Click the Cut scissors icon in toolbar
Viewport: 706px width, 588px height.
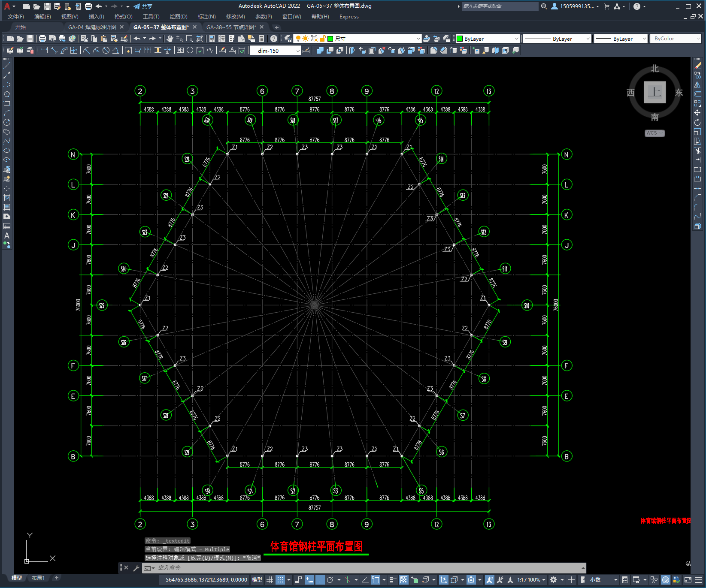(85, 39)
